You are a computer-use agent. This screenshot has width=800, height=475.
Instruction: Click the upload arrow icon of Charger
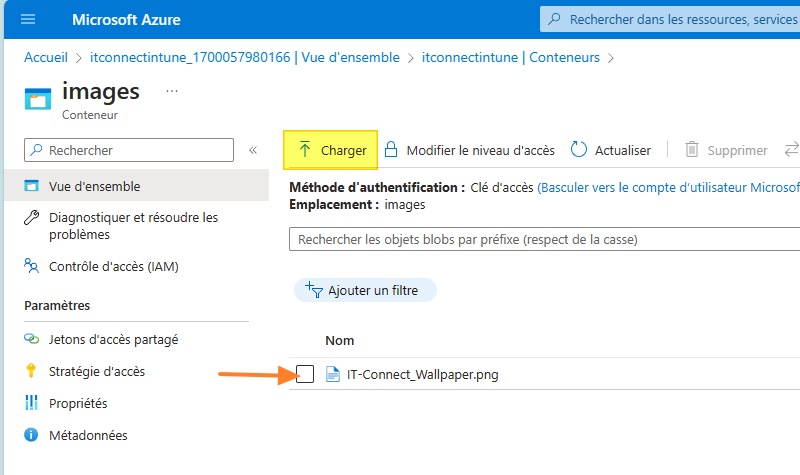click(305, 149)
